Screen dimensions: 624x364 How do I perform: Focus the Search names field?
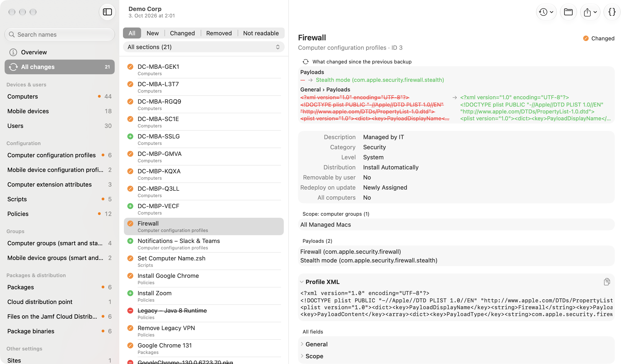(x=60, y=34)
